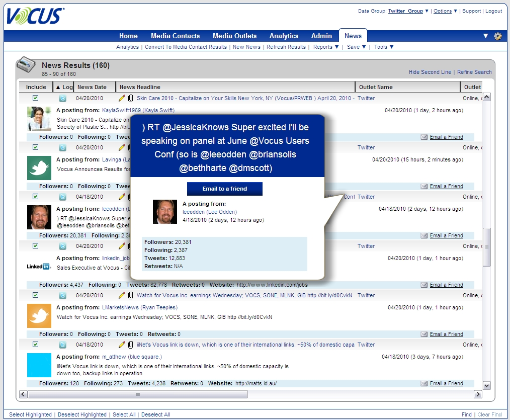Click the News Headline column header
The image size is (510, 420).
click(x=235, y=87)
